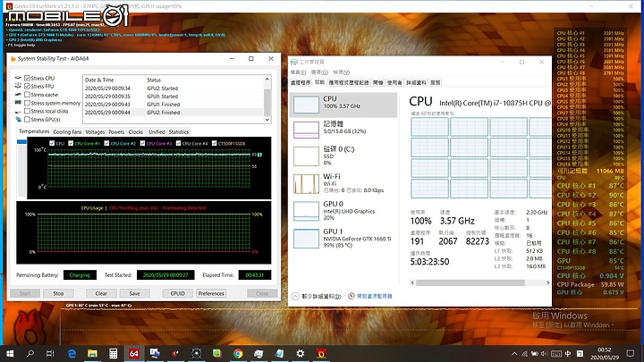Switch to the Temperatures tab in AIDA64
This screenshot has height=362, width=644.
[x=34, y=131]
